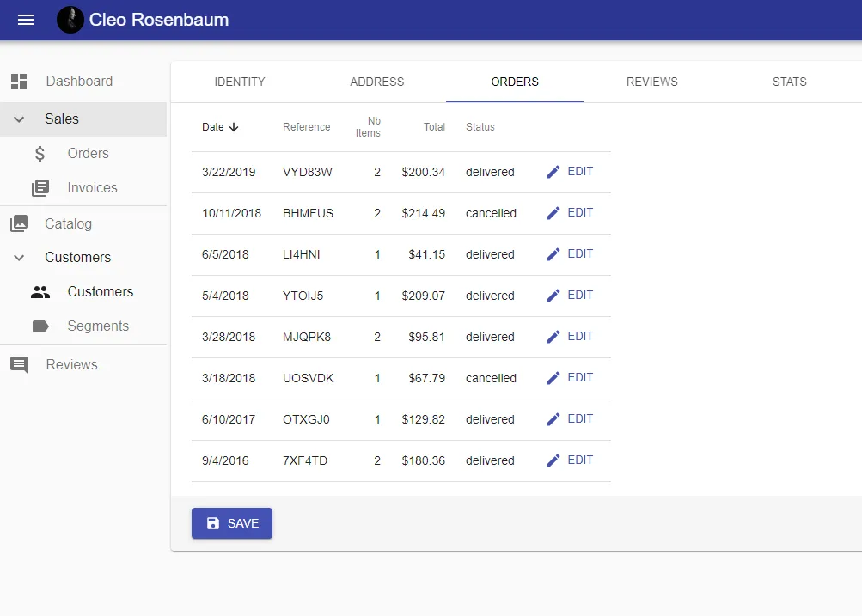
Task: Click EDIT text for order BHMFUS
Action: pyautogui.click(x=580, y=213)
